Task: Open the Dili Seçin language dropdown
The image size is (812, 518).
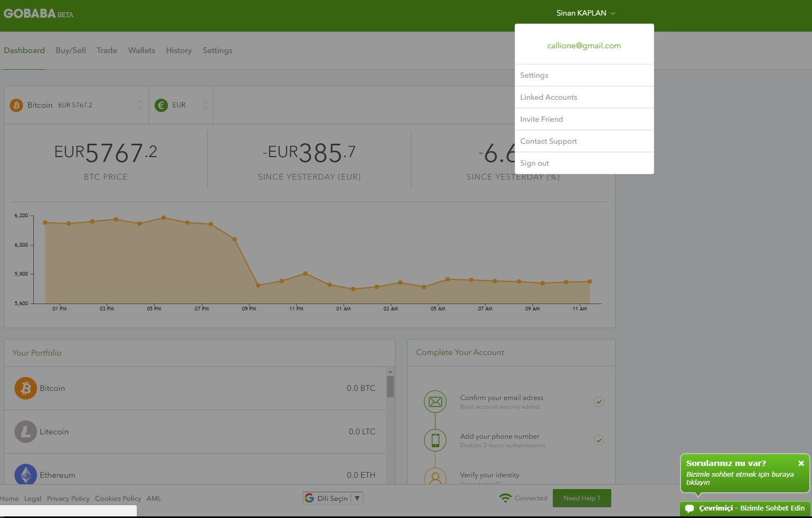Action: [333, 498]
